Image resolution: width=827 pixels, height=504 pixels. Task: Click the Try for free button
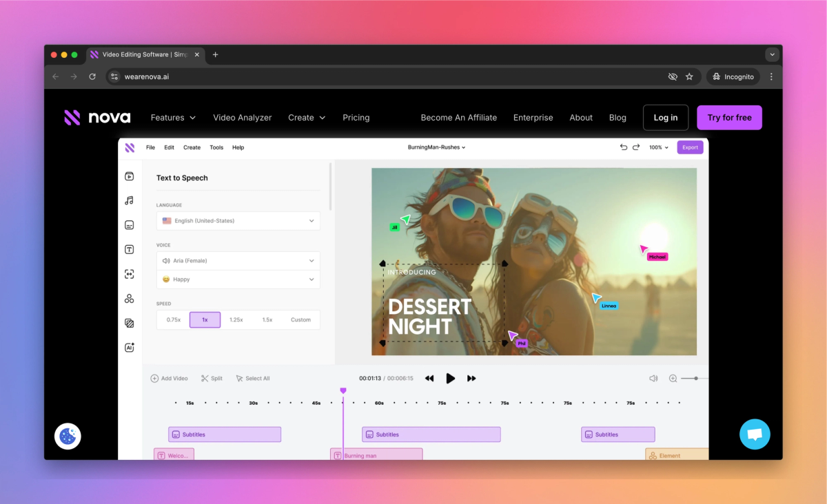click(729, 118)
